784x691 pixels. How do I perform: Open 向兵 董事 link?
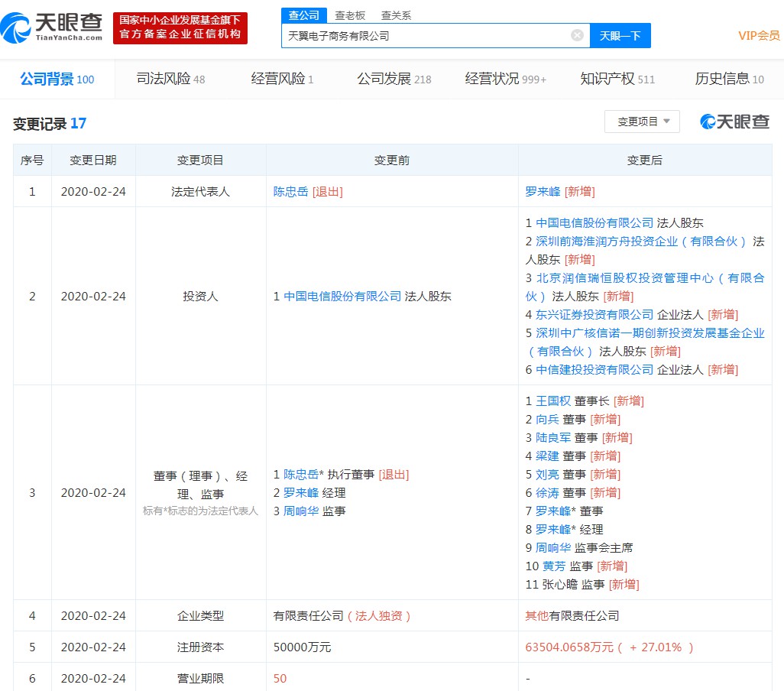(x=547, y=420)
